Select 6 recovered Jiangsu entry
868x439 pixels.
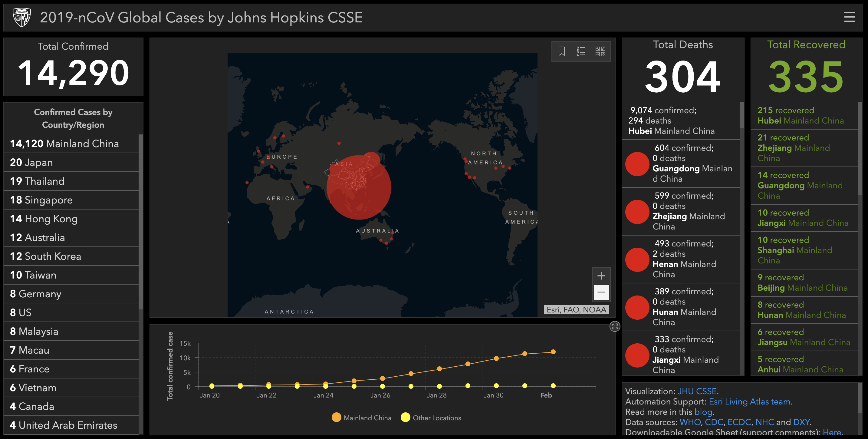[x=804, y=337]
